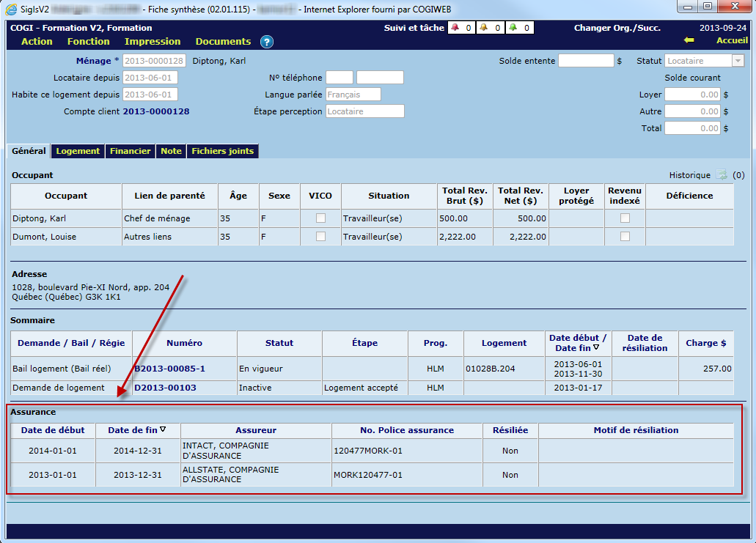Click the yellow back arrow icon
The height and width of the screenshot is (543, 756).
688,41
